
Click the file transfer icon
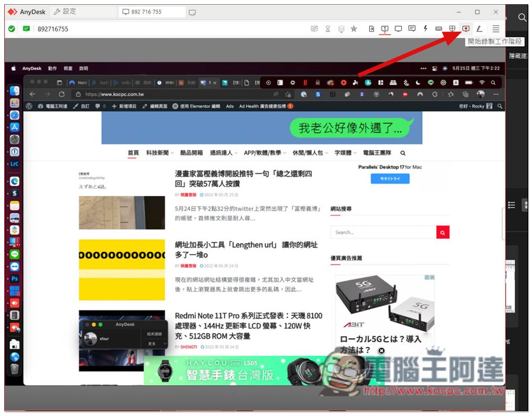(371, 29)
